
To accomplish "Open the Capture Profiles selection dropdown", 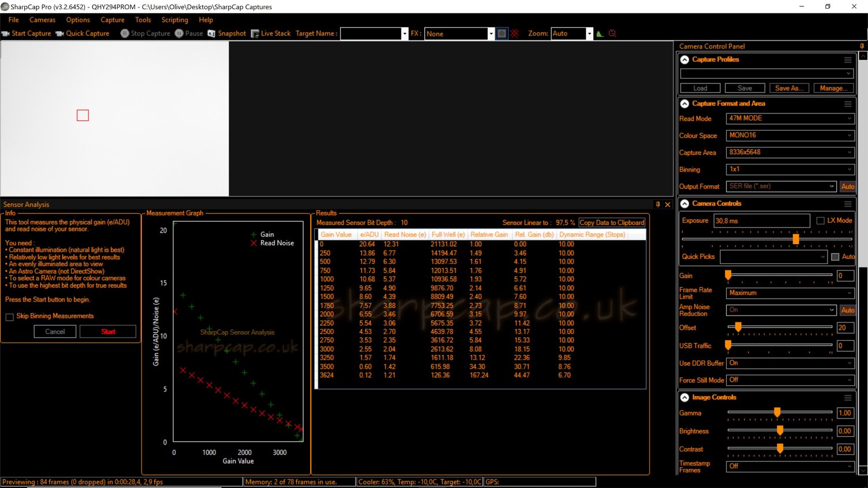I will coord(767,74).
